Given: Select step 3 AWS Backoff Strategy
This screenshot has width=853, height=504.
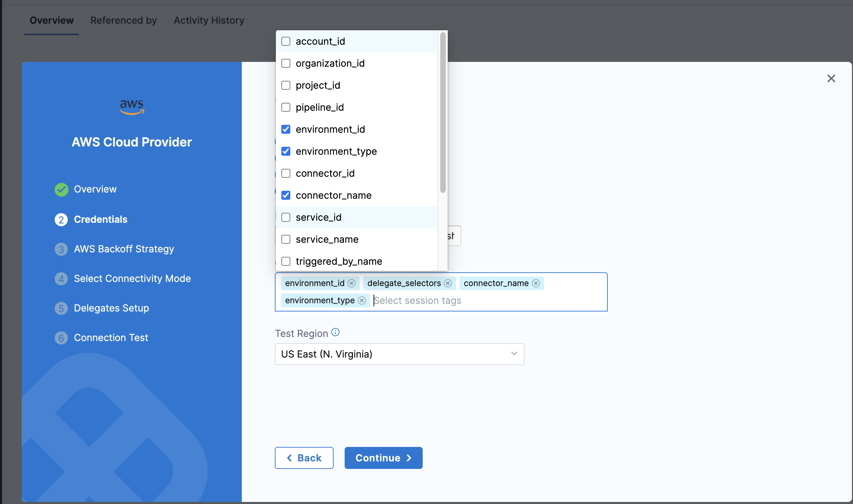Looking at the screenshot, I should pyautogui.click(x=124, y=249).
